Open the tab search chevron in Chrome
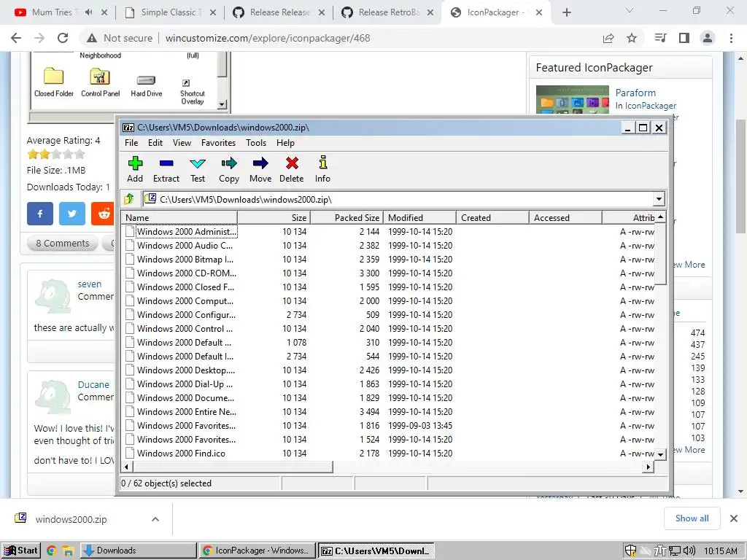 click(x=630, y=10)
